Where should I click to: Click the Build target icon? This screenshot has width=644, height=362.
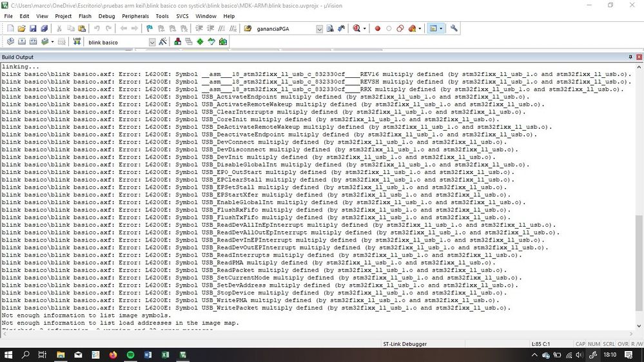pos(22,42)
